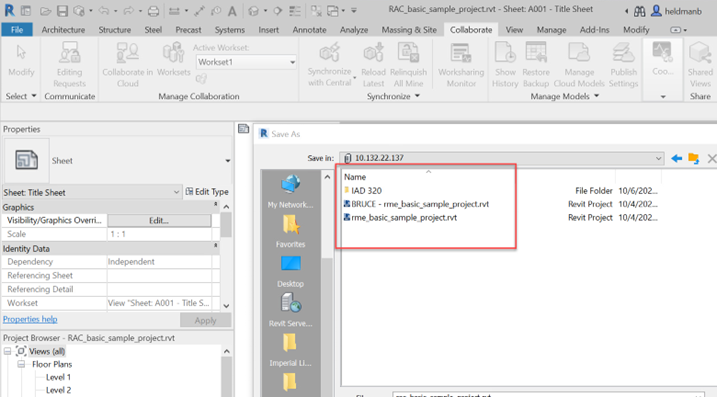Click the Print icon in quick access toolbar
Viewport: 717px width, 397px height.
154,11
